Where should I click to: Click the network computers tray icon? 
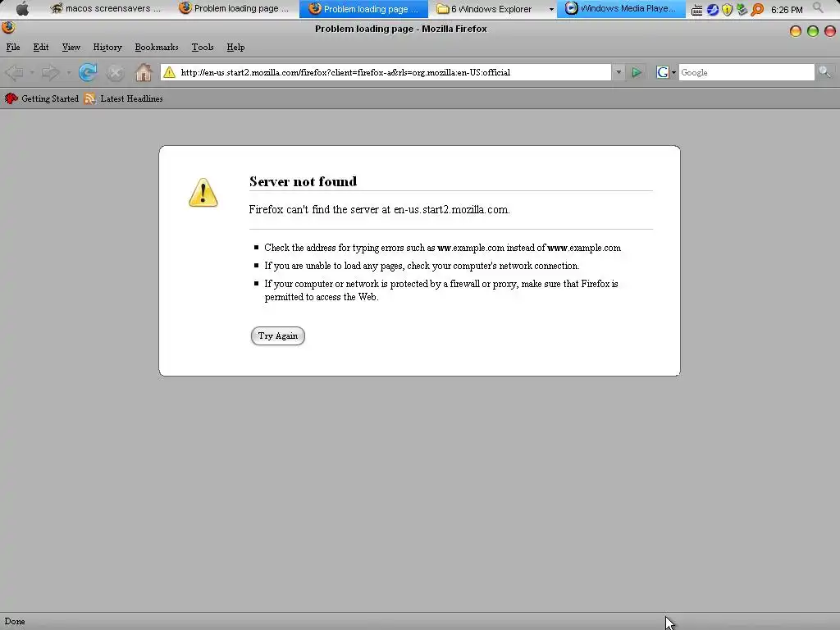(x=742, y=10)
